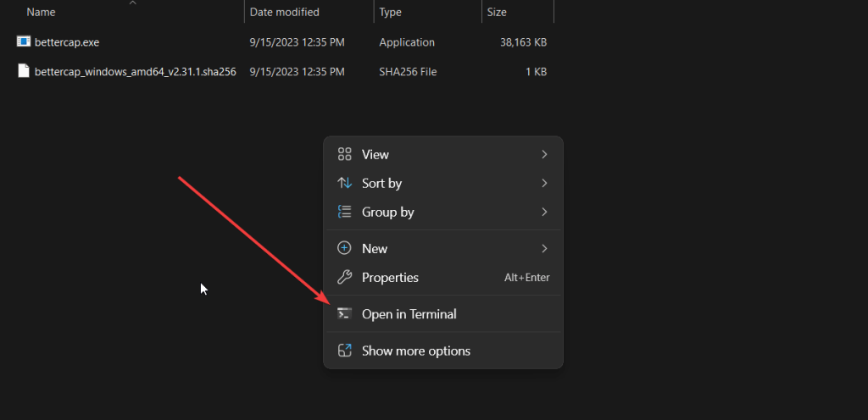Click the Sort by arrows icon
Screen dimensions: 868x420
(x=344, y=183)
